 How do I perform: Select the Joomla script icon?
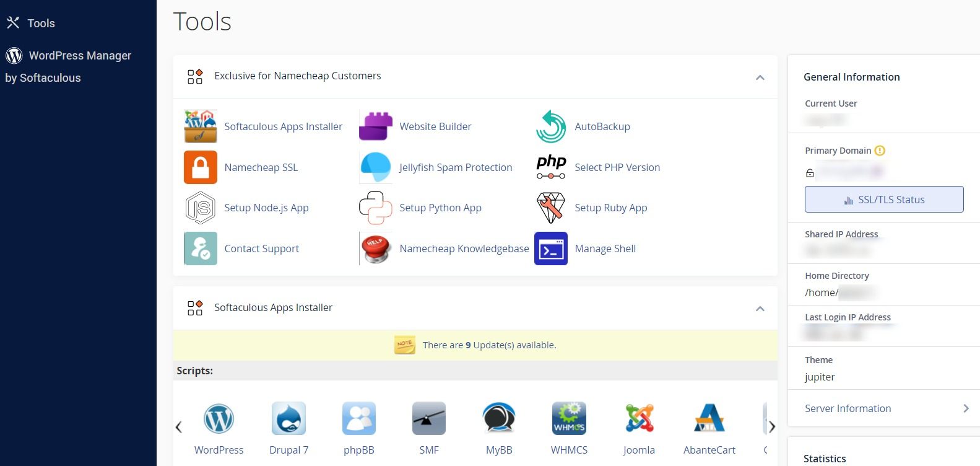[x=639, y=419]
